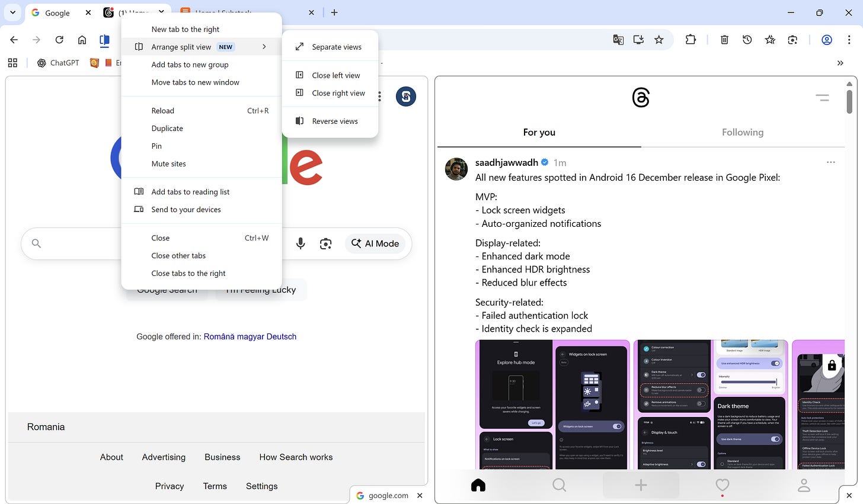Choose Separate views in submenu
The width and height of the screenshot is (863, 504).
pyautogui.click(x=330, y=47)
